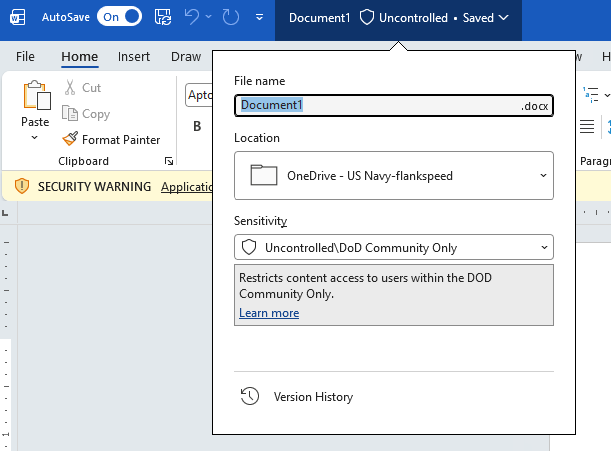The width and height of the screenshot is (611, 451).
Task: Click the tab selector at the ruler corner
Action: point(5,213)
